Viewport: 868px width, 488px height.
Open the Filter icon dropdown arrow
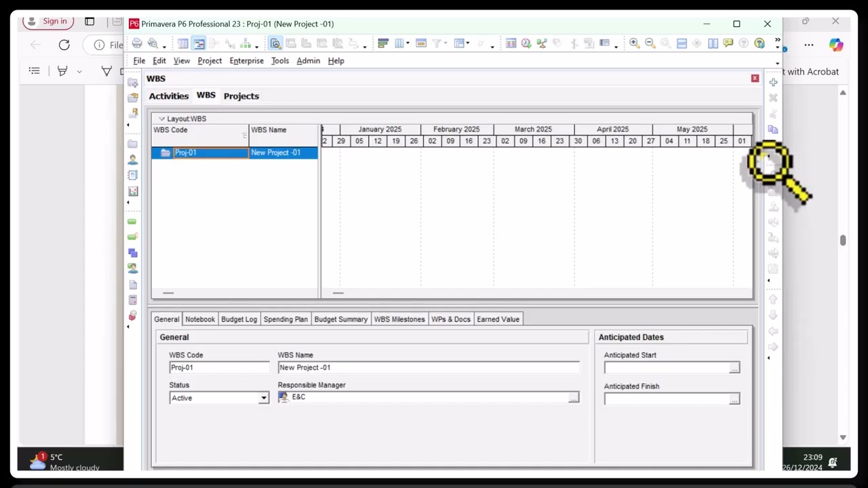pyautogui.click(x=446, y=43)
